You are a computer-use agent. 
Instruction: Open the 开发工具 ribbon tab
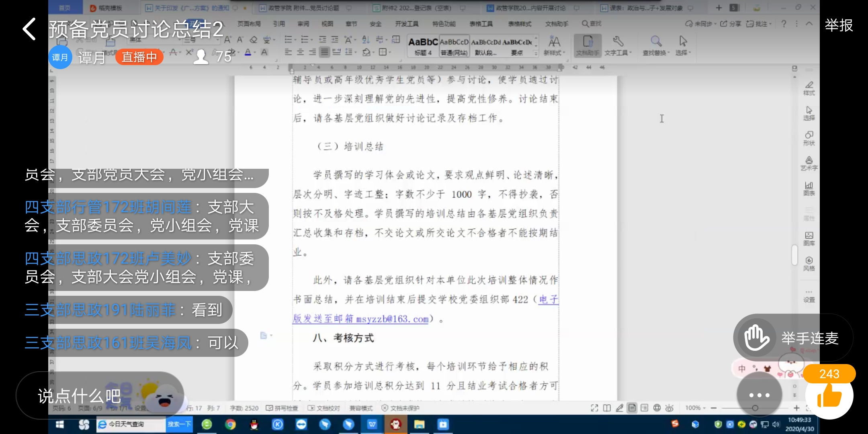coord(407,24)
